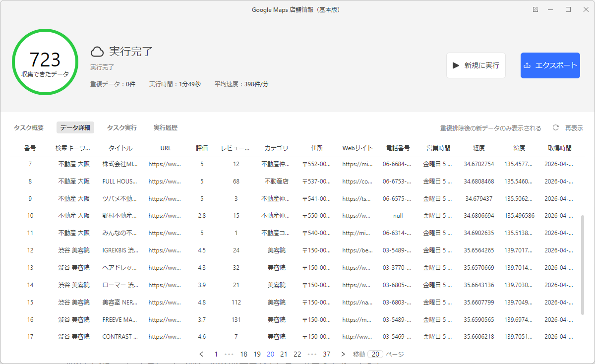Click the エクスポート export button
Screen dimensions: 595x364
(x=550, y=65)
